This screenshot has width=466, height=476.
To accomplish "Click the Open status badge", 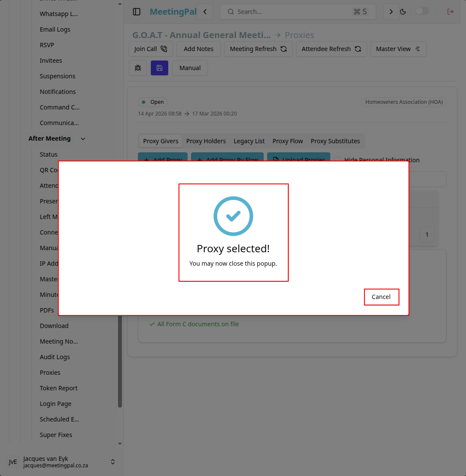I will pos(153,102).
